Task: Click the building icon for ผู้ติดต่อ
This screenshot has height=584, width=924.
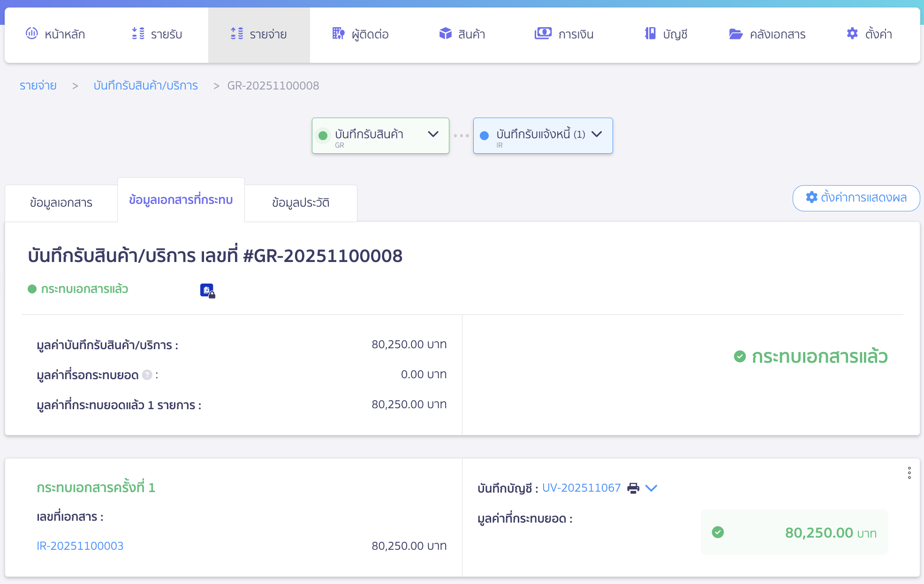Action: click(x=338, y=33)
